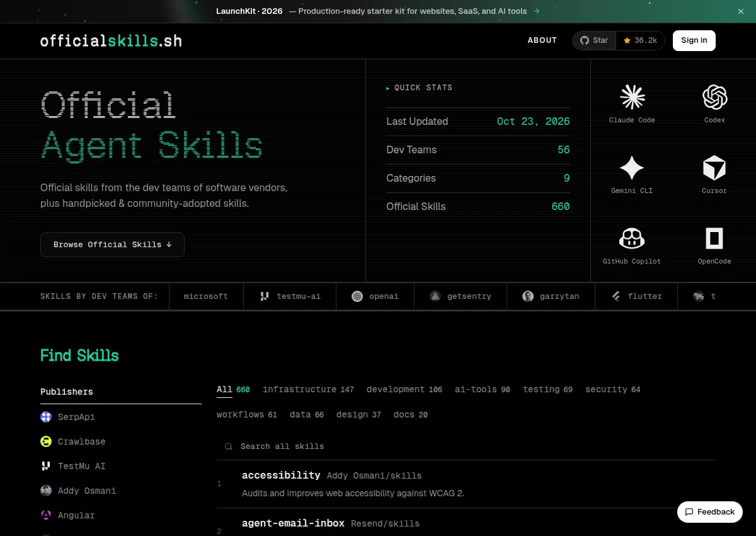
Task: Click the TestMu AI publisher icon
Action: pyautogui.click(x=46, y=466)
